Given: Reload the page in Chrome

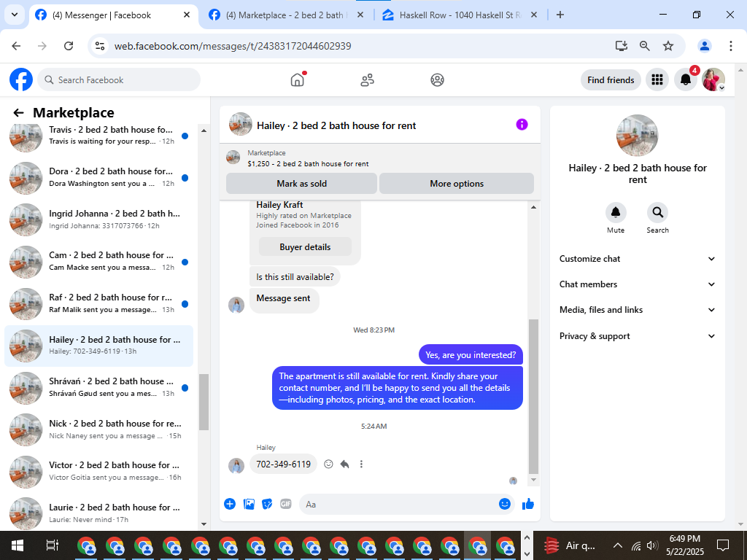Looking at the screenshot, I should [x=69, y=46].
